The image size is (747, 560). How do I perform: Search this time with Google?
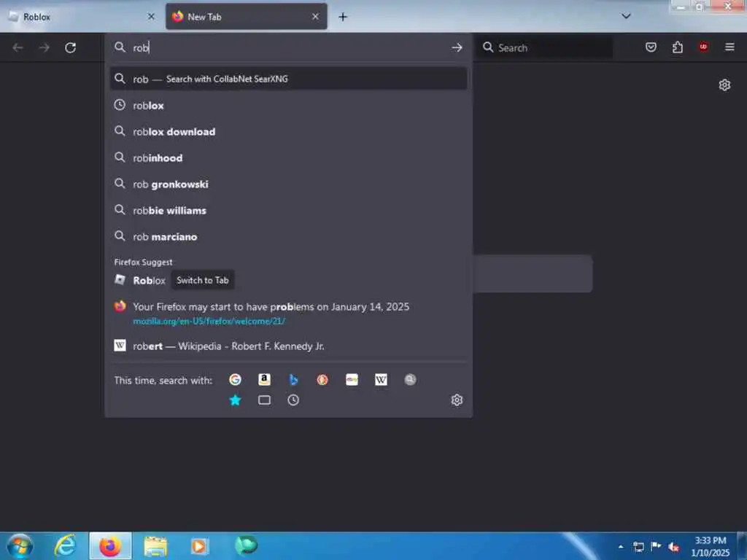[235, 379]
